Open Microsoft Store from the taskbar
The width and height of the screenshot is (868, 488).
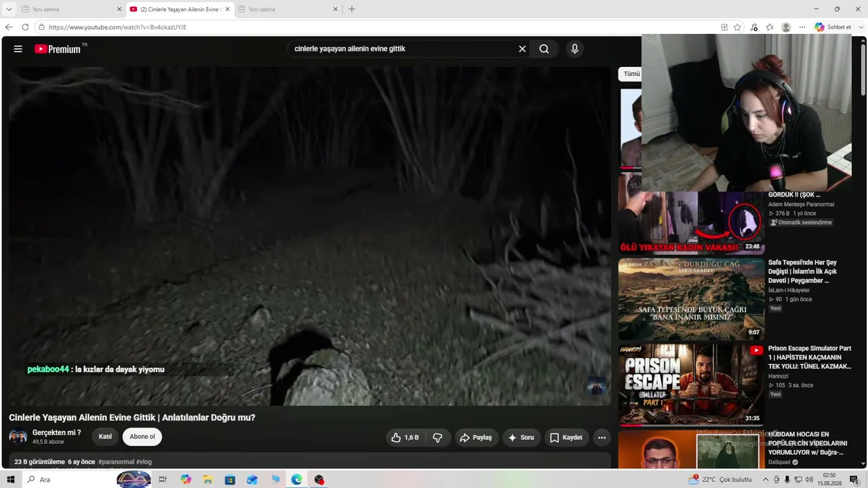(230, 480)
